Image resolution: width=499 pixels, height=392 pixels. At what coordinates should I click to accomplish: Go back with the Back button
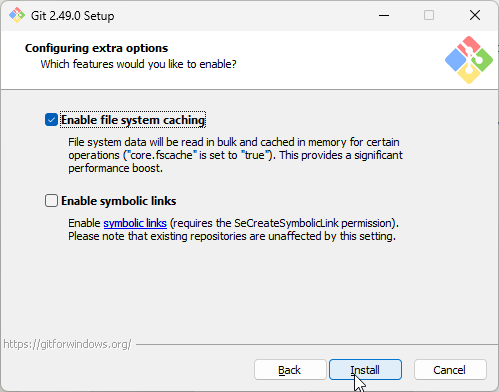(290, 370)
